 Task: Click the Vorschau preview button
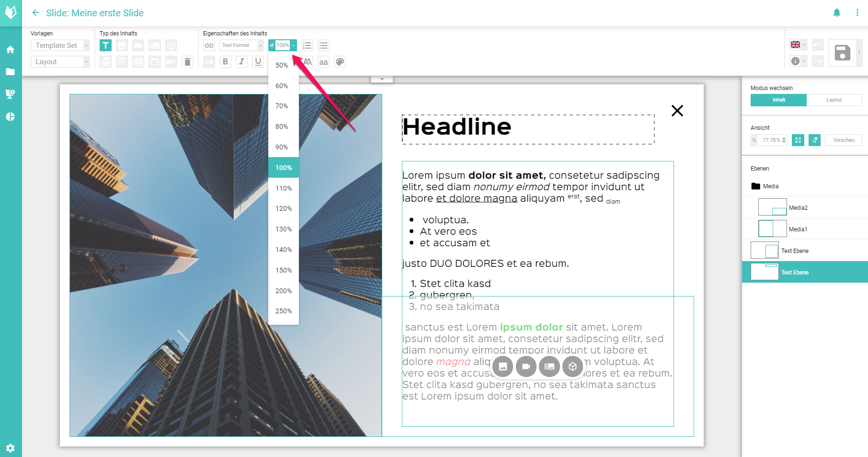pos(843,140)
